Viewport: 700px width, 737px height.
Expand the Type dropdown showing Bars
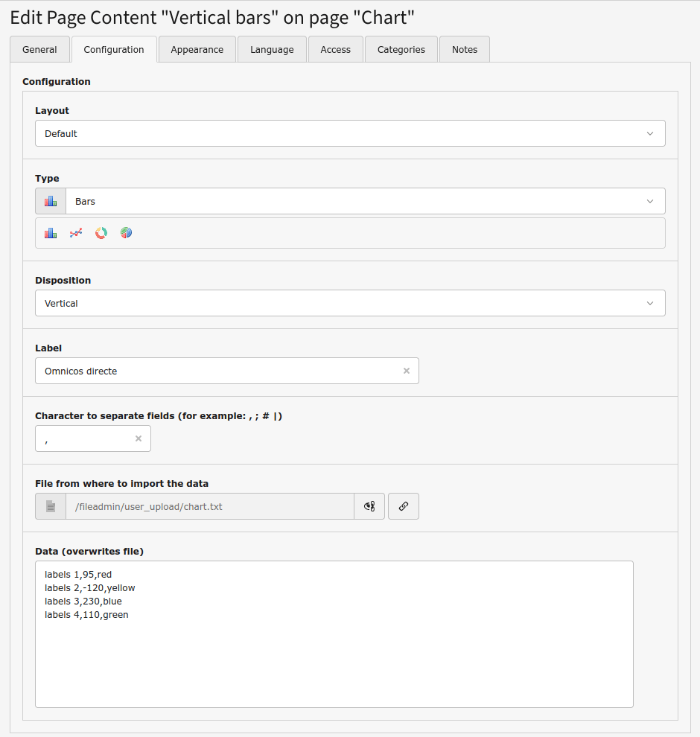point(365,202)
